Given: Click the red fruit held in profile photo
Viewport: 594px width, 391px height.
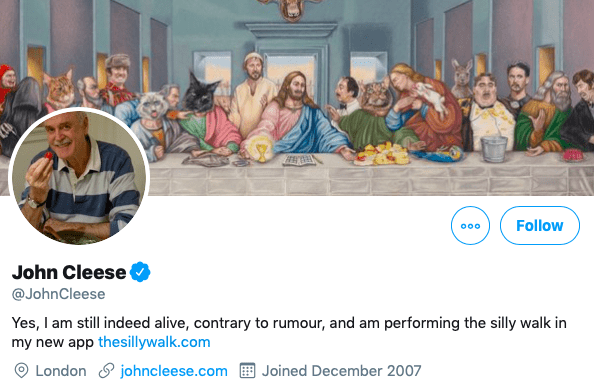Looking at the screenshot, I should click(x=49, y=156).
